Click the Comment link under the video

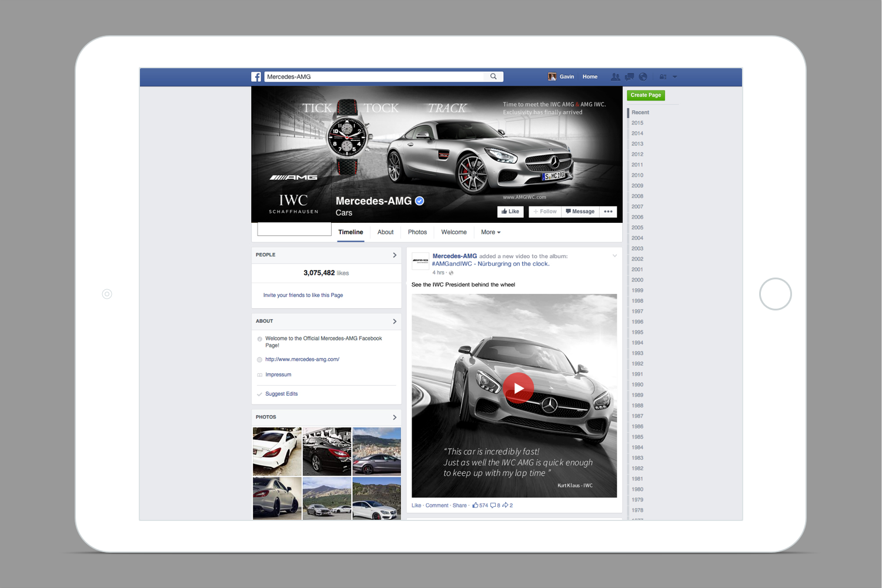(437, 506)
